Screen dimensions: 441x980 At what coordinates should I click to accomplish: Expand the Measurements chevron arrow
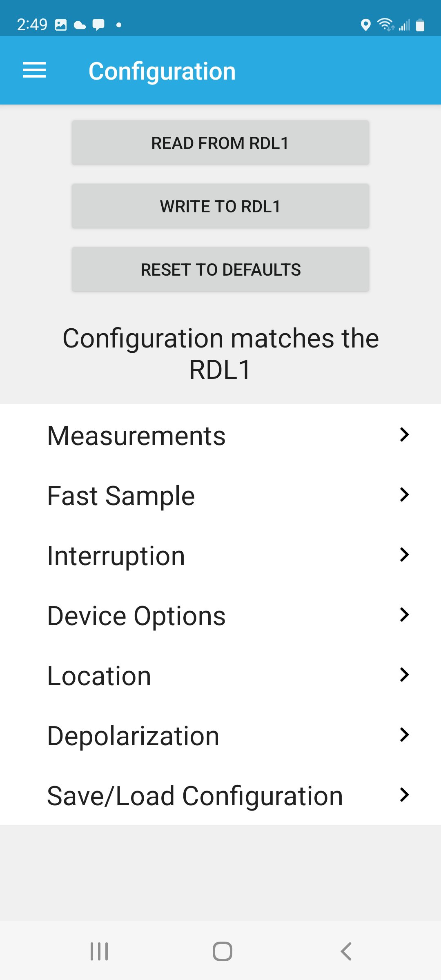pyautogui.click(x=404, y=434)
